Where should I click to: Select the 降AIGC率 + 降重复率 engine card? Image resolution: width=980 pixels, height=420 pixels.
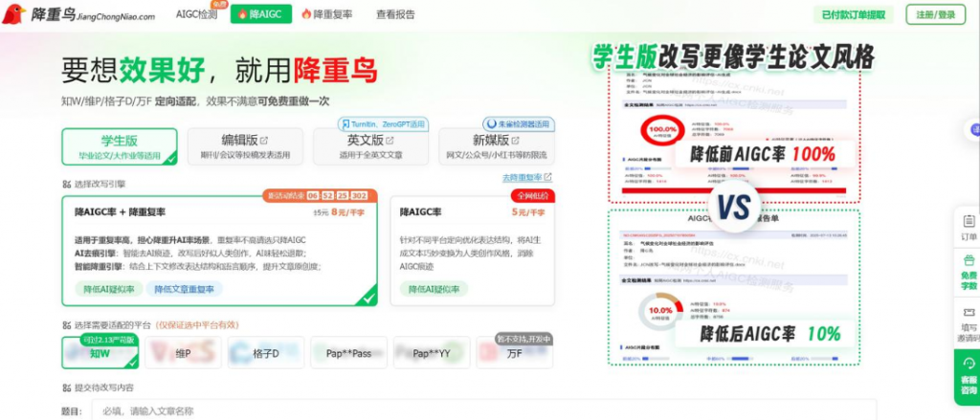[x=221, y=249]
